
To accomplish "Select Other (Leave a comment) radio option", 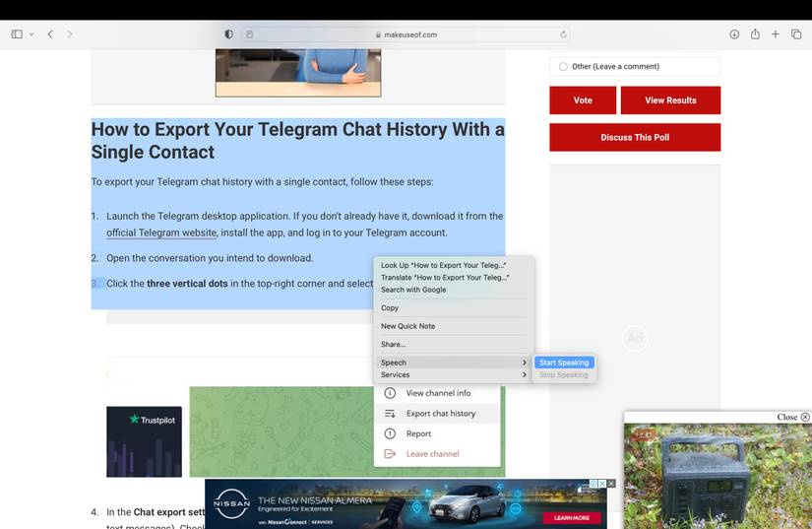I will (563, 66).
